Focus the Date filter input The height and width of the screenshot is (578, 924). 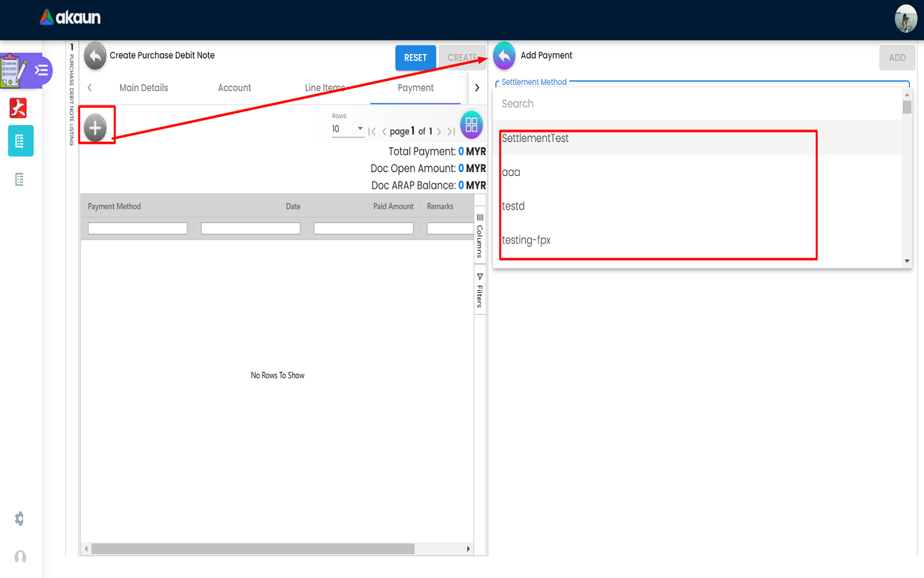[x=250, y=229]
